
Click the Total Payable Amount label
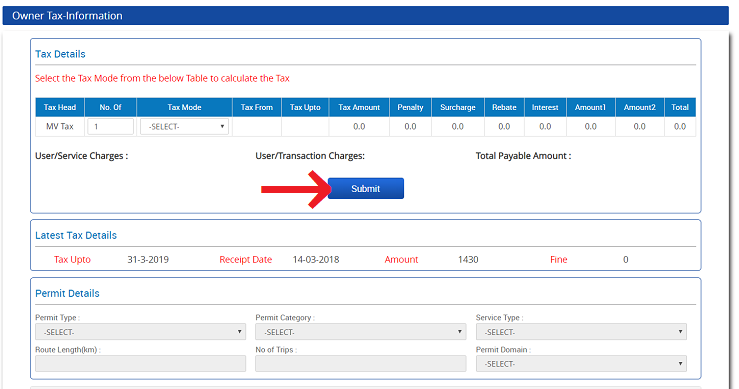523,156
